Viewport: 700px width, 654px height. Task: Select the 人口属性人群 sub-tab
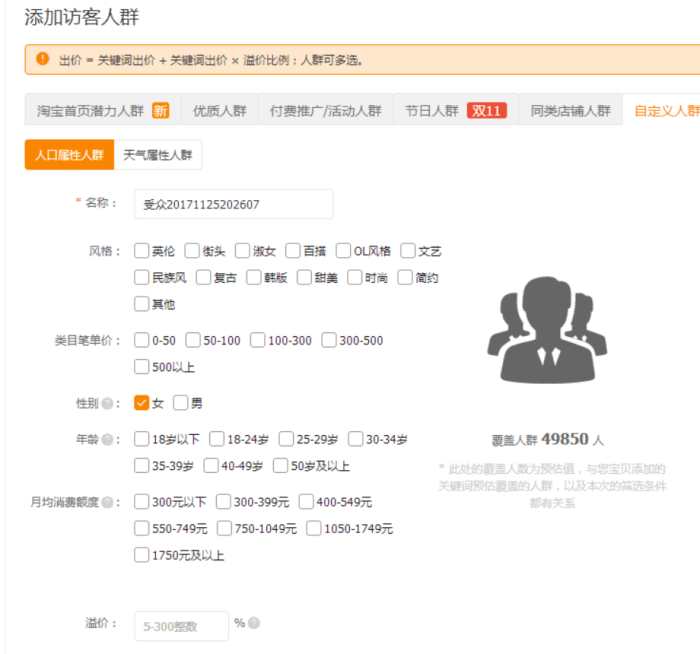pos(69,155)
